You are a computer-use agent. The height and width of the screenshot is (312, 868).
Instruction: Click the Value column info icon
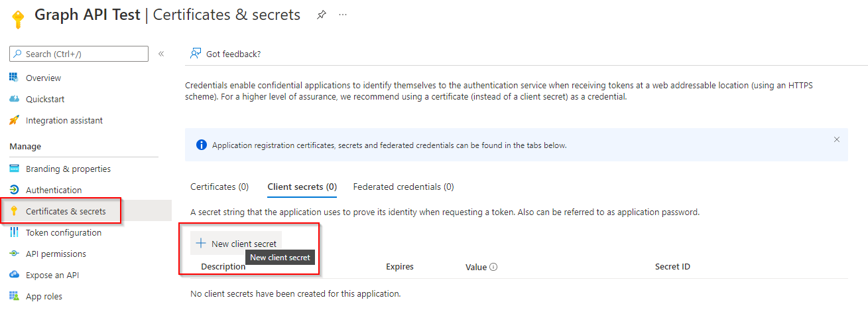[x=494, y=267]
